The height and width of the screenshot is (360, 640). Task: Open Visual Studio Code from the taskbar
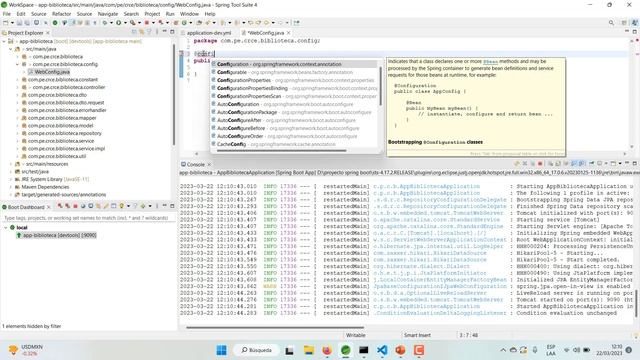382,350
